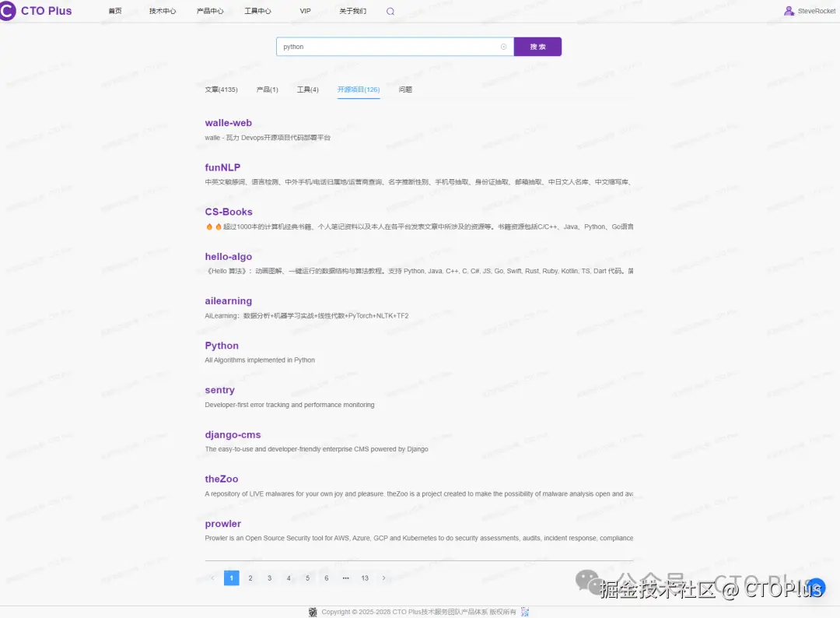Click 'Developer-first error tracking' description
Image resolution: width=840 pixels, height=618 pixels.
289,405
